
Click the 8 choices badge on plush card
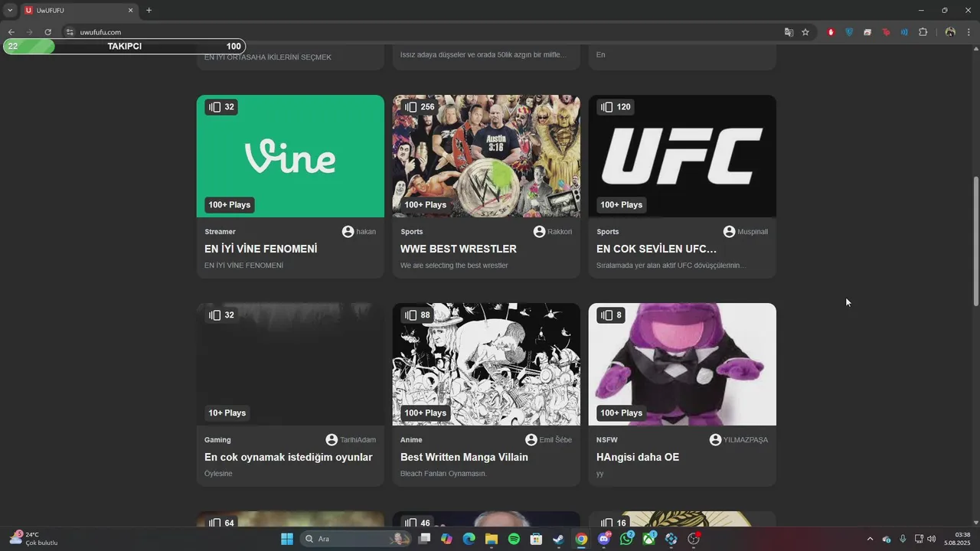pos(612,315)
